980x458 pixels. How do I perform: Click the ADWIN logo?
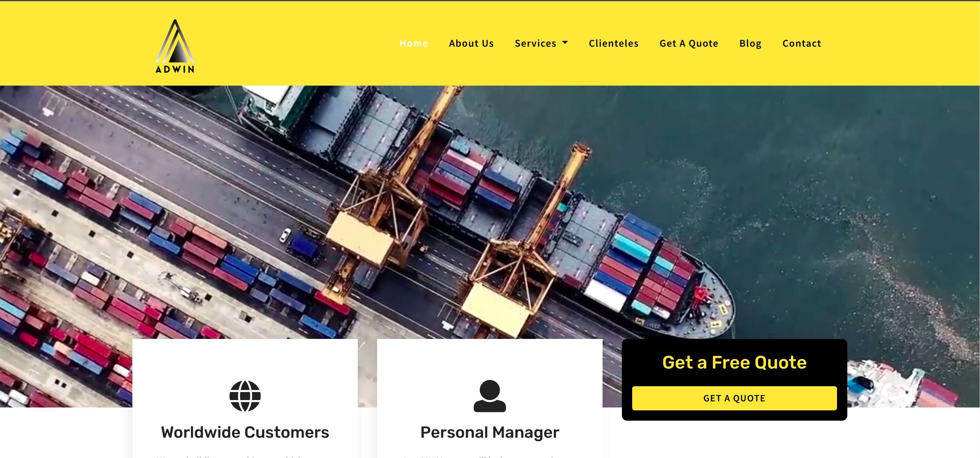point(175,46)
